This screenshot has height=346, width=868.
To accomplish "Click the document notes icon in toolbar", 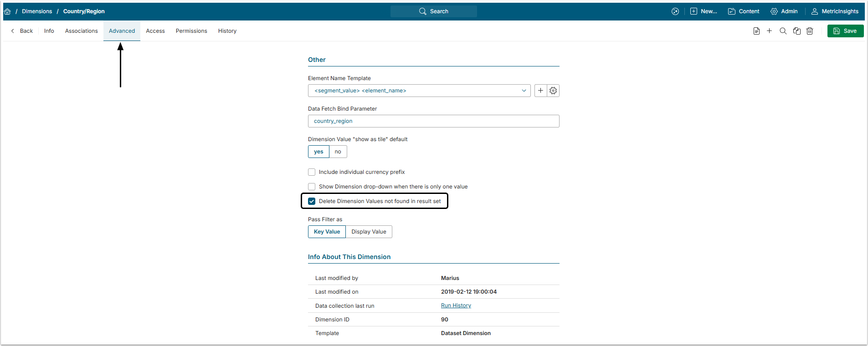I will [x=756, y=31].
